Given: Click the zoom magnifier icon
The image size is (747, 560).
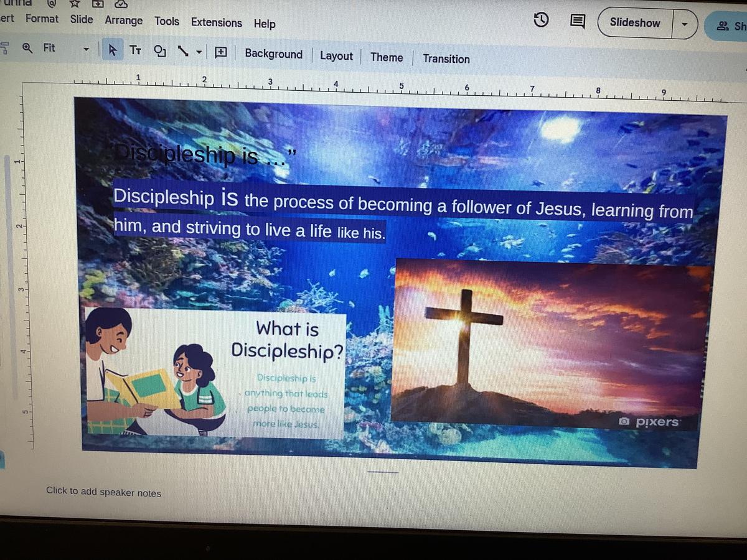Looking at the screenshot, I should click(x=27, y=47).
